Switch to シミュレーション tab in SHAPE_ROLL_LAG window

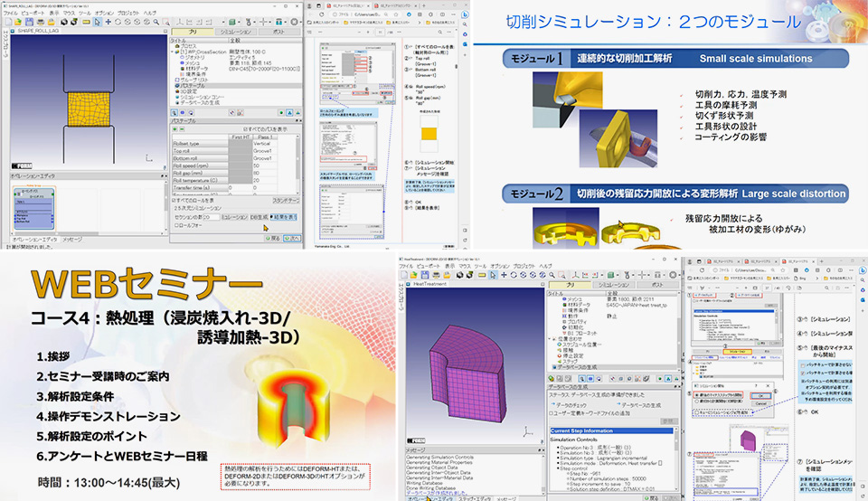pyautogui.click(x=235, y=33)
